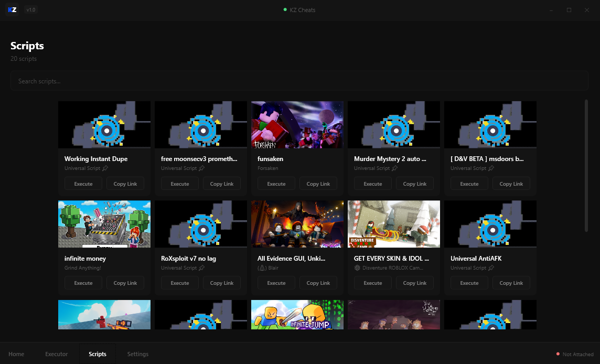
Task: Minimize the KZ Cheats window
Action: tap(551, 10)
